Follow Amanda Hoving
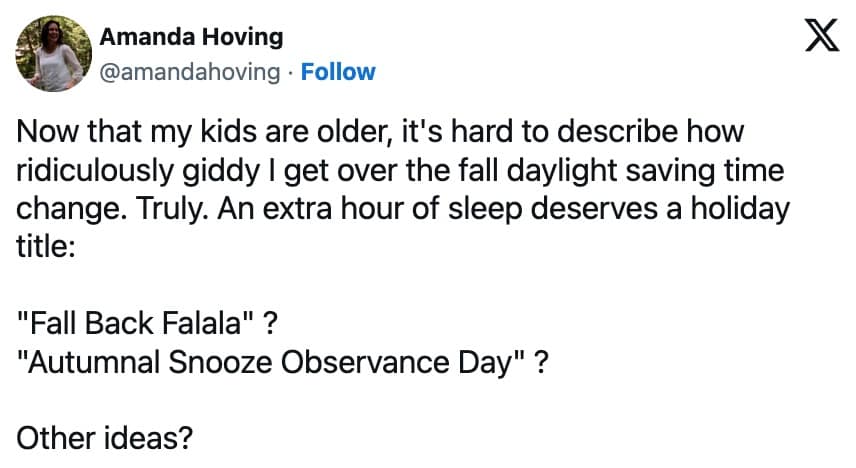The height and width of the screenshot is (468, 856). pos(338,72)
